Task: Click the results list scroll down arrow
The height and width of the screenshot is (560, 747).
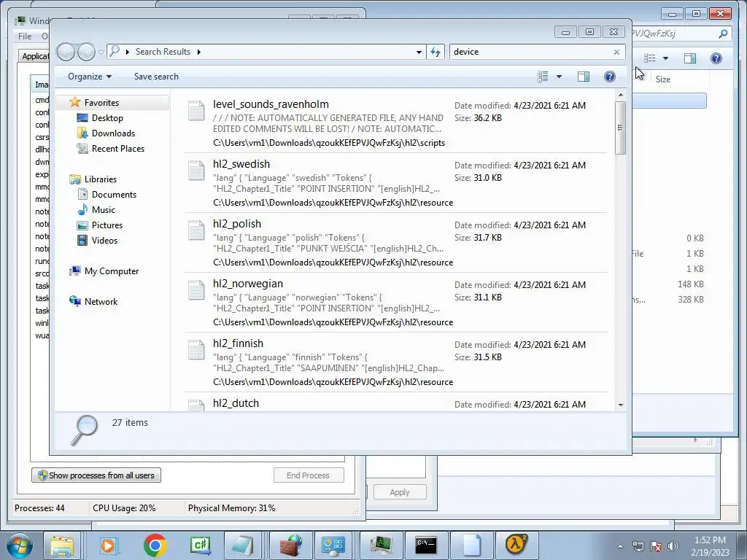Action: click(620, 405)
